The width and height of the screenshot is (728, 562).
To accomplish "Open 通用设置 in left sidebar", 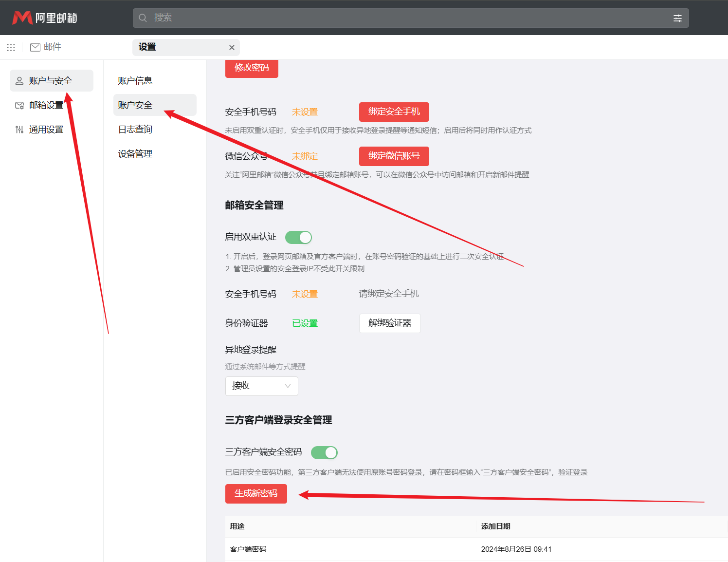I will (x=46, y=130).
